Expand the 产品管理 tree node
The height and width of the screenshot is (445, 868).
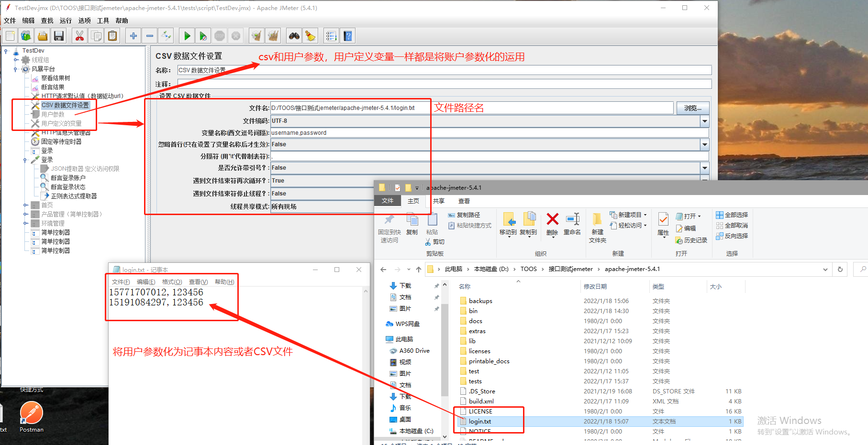25,214
